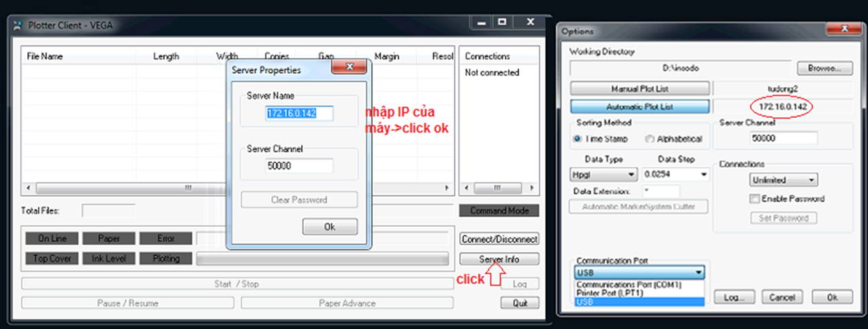Click the Ink Level status indicator
This screenshot has height=329, width=868.
pos(109,259)
